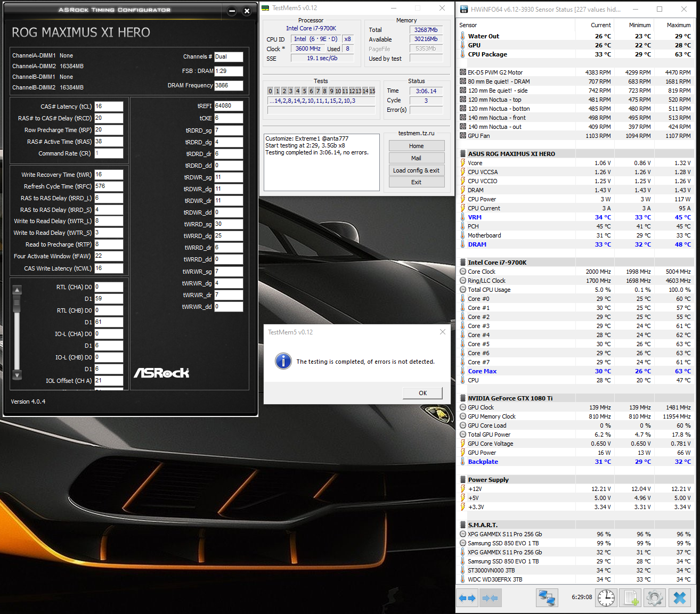The height and width of the screenshot is (614, 700).
Task: Click the 'ROG MAXIMUS XI HERO' heading in ASRock Timing Configurator
Action: click(81, 32)
